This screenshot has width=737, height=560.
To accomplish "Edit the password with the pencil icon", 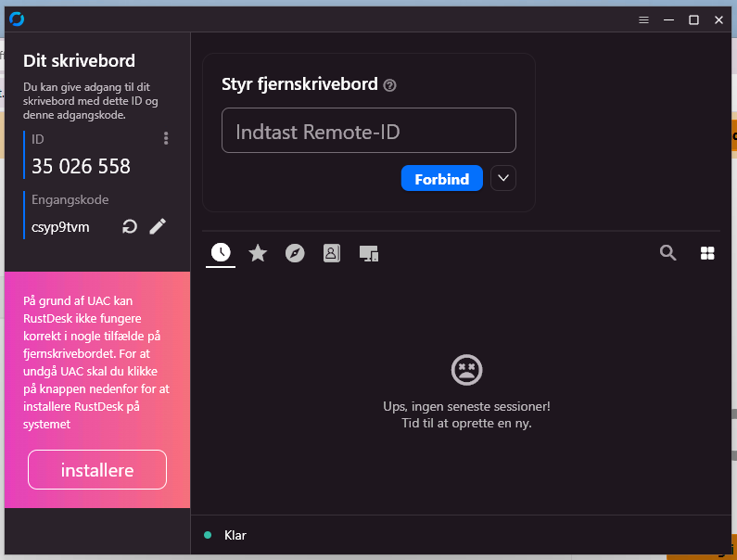I will coord(158,226).
